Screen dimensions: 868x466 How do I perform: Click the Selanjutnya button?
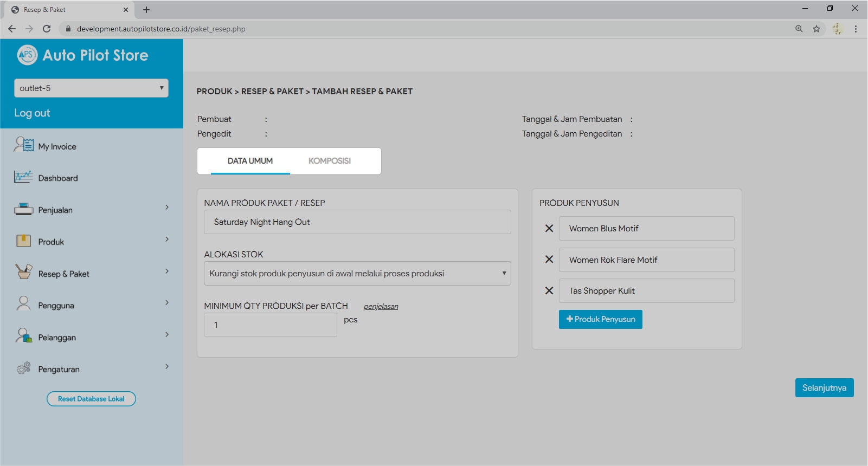click(x=824, y=388)
